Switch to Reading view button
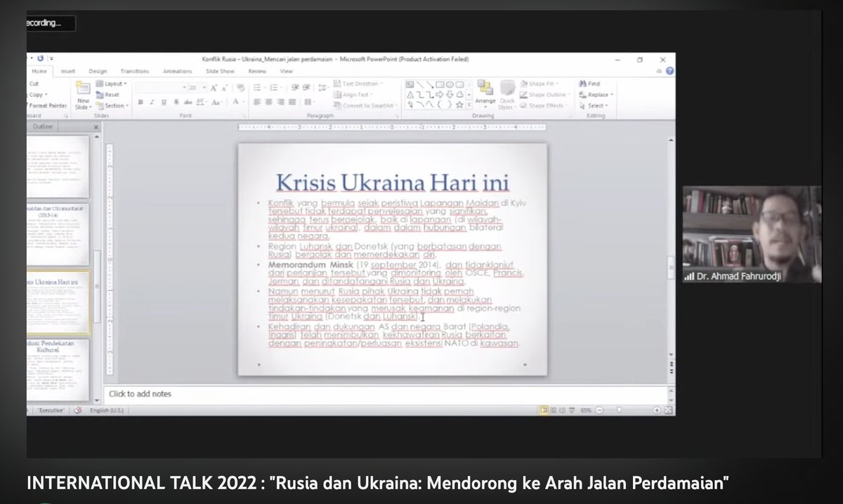The width and height of the screenshot is (843, 504). pos(563,410)
